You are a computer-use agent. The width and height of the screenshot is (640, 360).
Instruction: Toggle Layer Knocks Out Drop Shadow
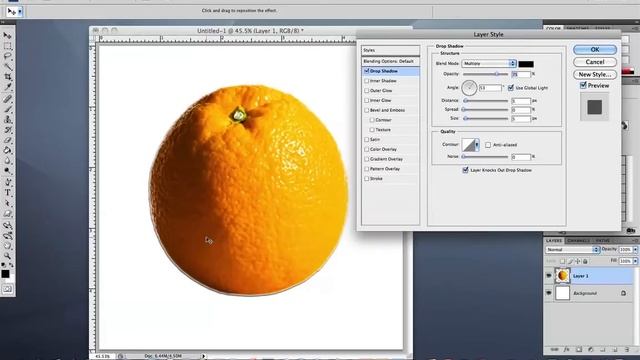(465, 170)
